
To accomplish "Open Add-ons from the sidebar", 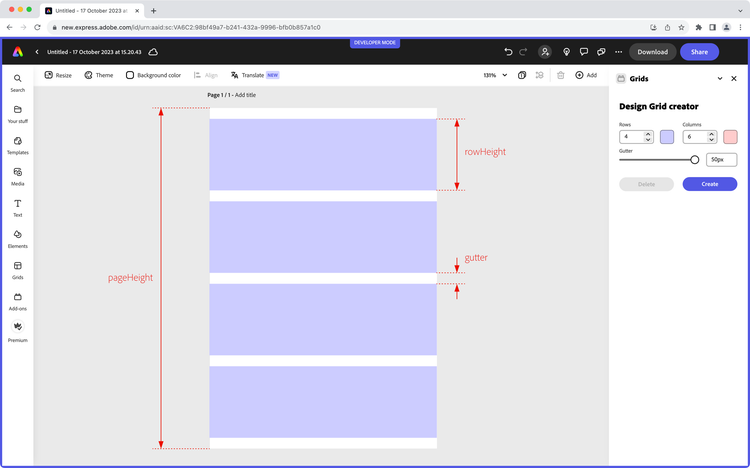I will point(17,298).
